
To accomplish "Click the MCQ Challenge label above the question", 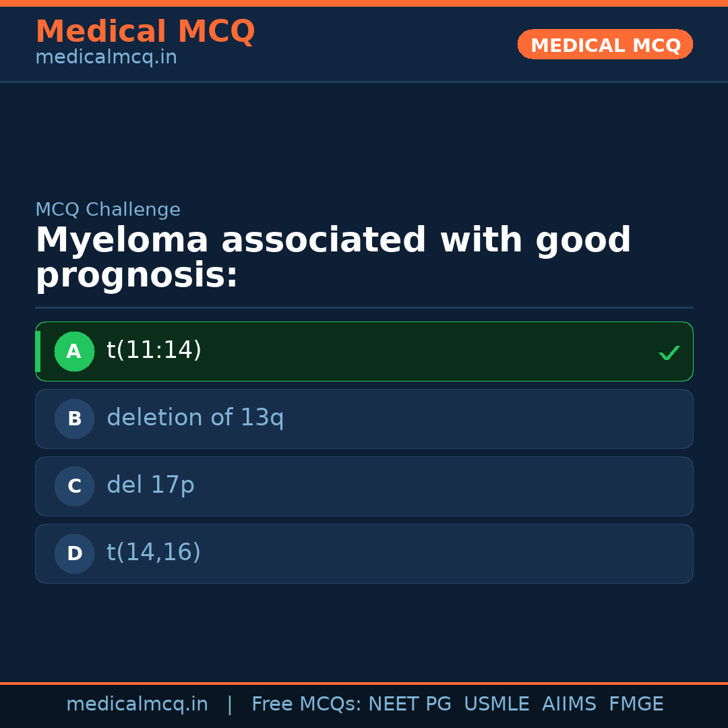I will 108,210.
